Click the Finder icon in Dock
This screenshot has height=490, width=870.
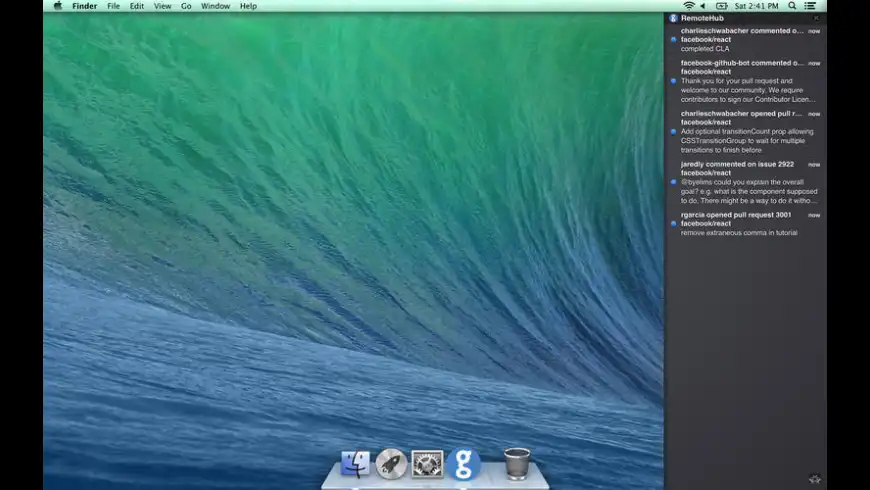click(355, 464)
